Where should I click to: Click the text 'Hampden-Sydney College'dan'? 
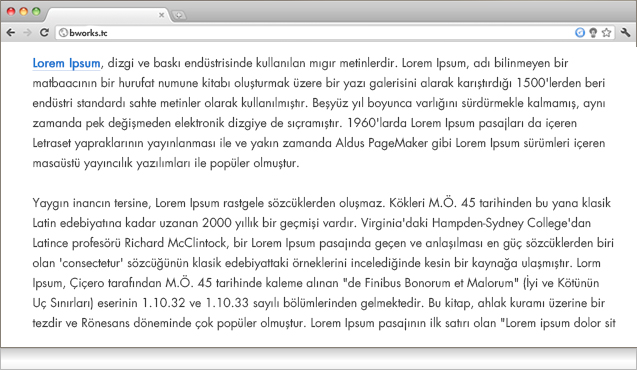coord(511,223)
